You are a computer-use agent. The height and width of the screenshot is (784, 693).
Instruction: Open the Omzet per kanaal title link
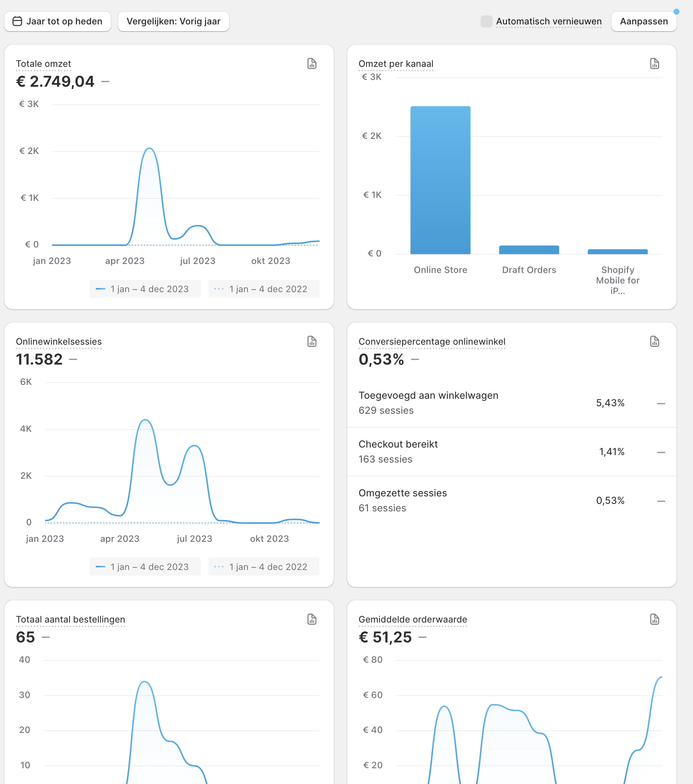point(396,64)
